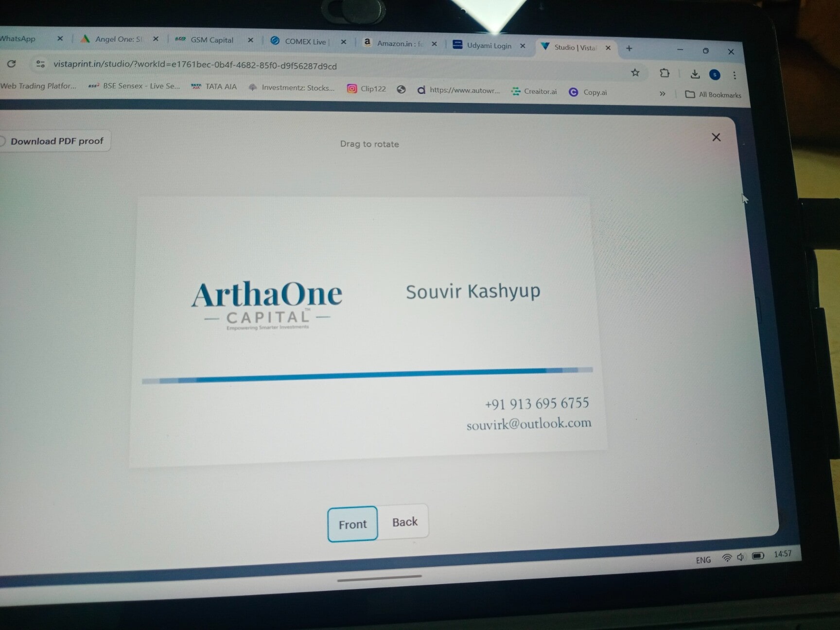Click the address bar URL field
The image size is (840, 630).
point(194,66)
